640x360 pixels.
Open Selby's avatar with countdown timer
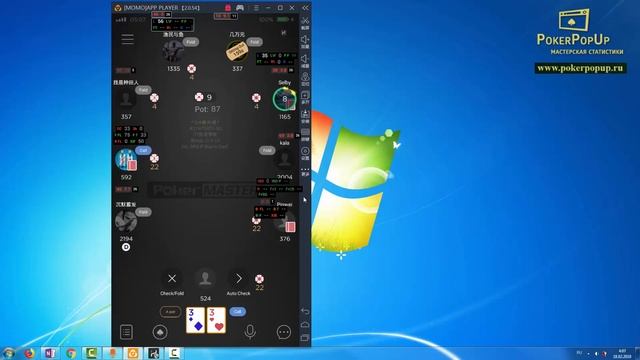[284, 99]
